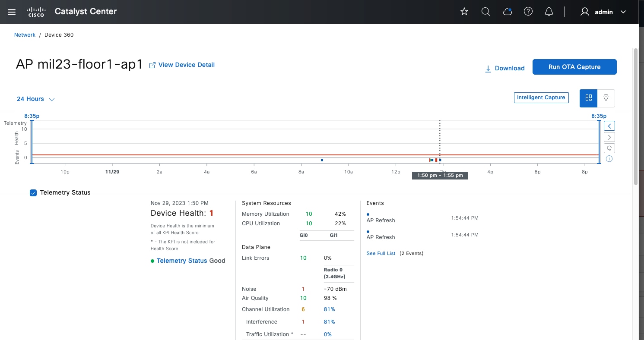Click the Noise -70 dBm value

tap(335, 289)
